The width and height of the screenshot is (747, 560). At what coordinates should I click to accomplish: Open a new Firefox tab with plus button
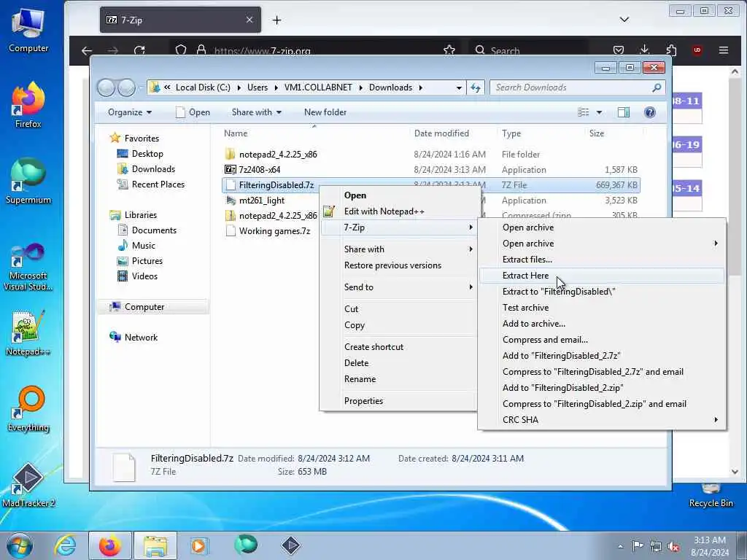pyautogui.click(x=276, y=20)
